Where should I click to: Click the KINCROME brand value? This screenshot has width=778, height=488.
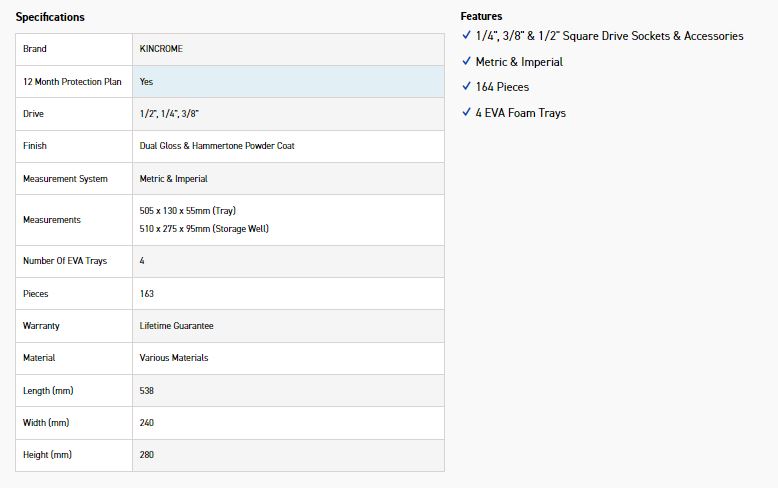click(161, 49)
